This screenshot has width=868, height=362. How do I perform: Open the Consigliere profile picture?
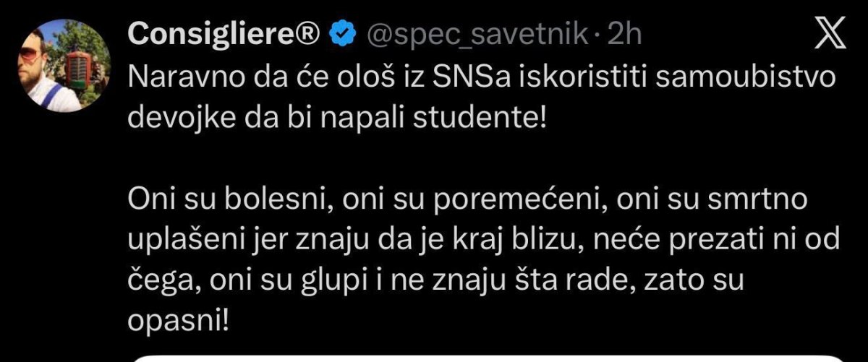tap(62, 64)
